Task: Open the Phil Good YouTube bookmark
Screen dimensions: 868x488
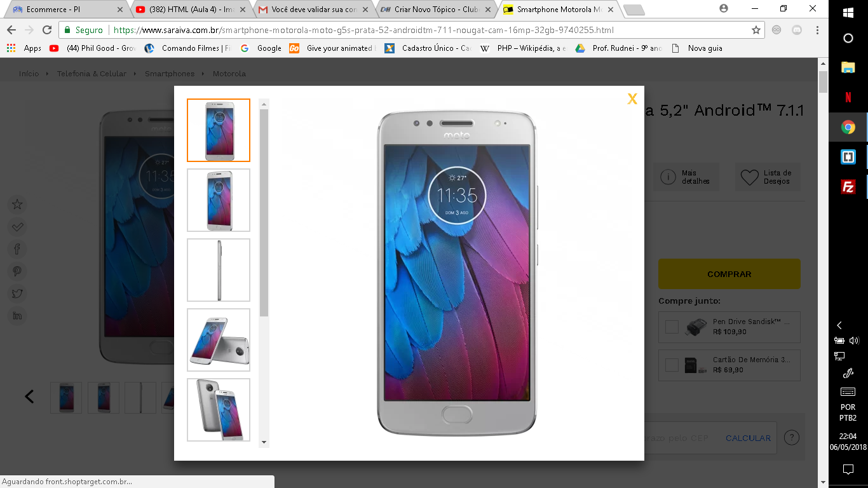Action: coord(93,48)
